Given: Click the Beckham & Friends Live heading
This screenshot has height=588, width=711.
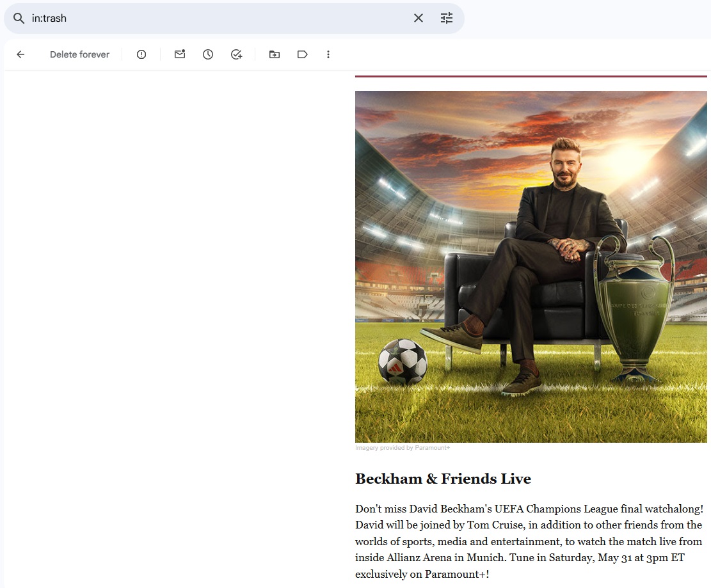Looking at the screenshot, I should 443,479.
